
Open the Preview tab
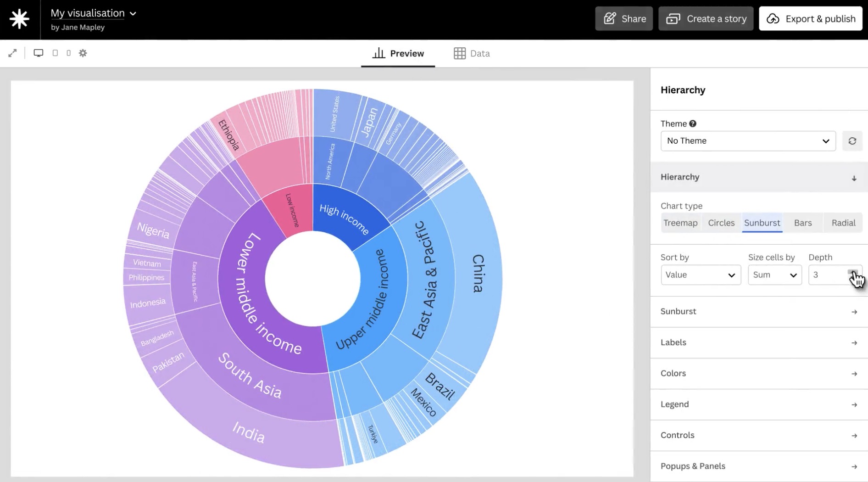coord(398,54)
